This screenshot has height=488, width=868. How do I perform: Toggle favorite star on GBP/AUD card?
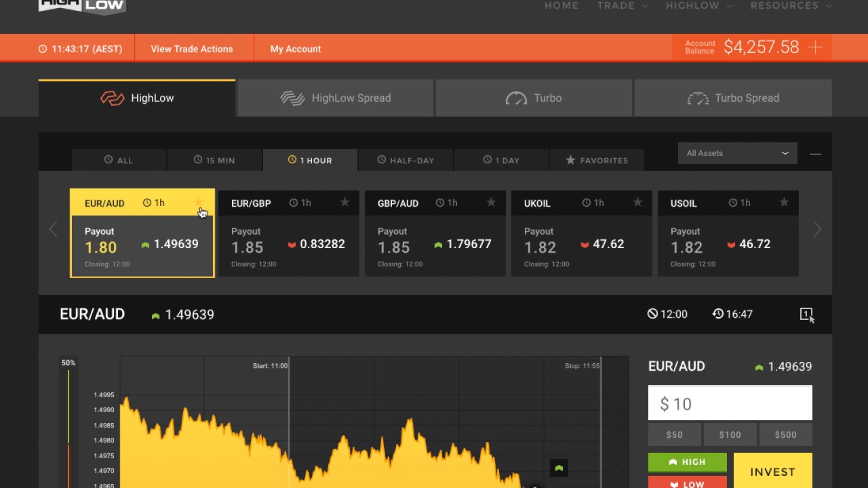[x=491, y=202]
